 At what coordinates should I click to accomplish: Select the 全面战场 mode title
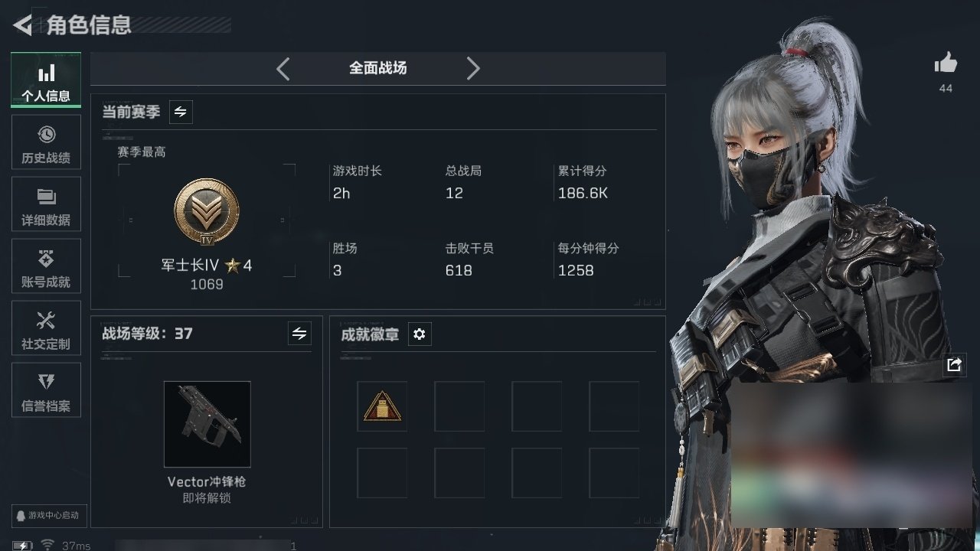tap(378, 68)
